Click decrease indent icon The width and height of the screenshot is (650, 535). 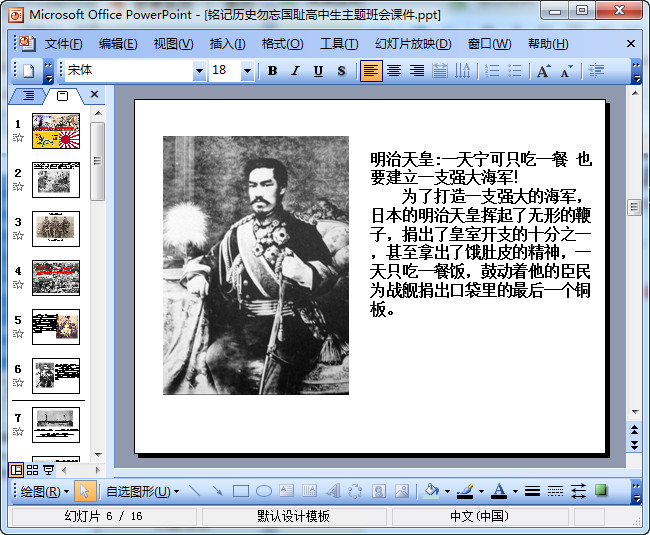pos(596,71)
